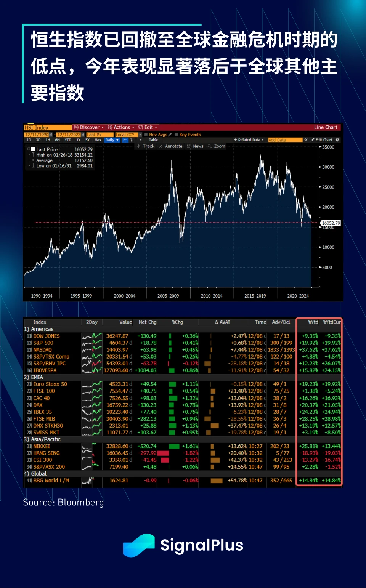This screenshot has width=366, height=588.
Task: Open the start date calendar picker
Action: (51, 135)
